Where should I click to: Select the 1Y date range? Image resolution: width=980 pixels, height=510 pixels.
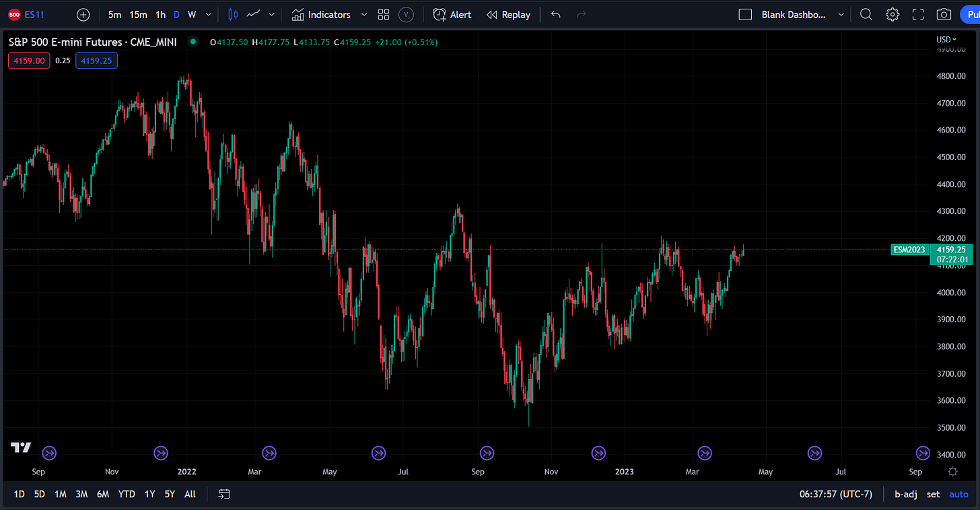(x=149, y=494)
